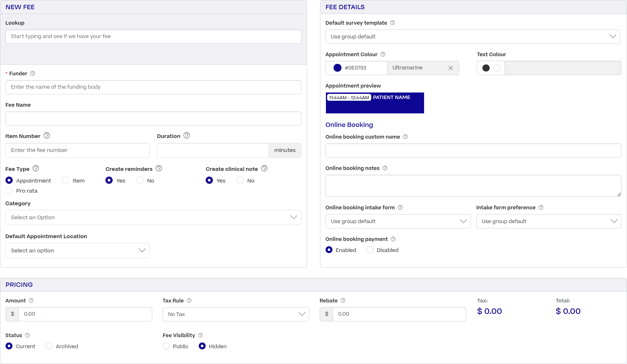This screenshot has height=364, width=627.
Task: View help for Fee Visibility
Action: point(200,335)
